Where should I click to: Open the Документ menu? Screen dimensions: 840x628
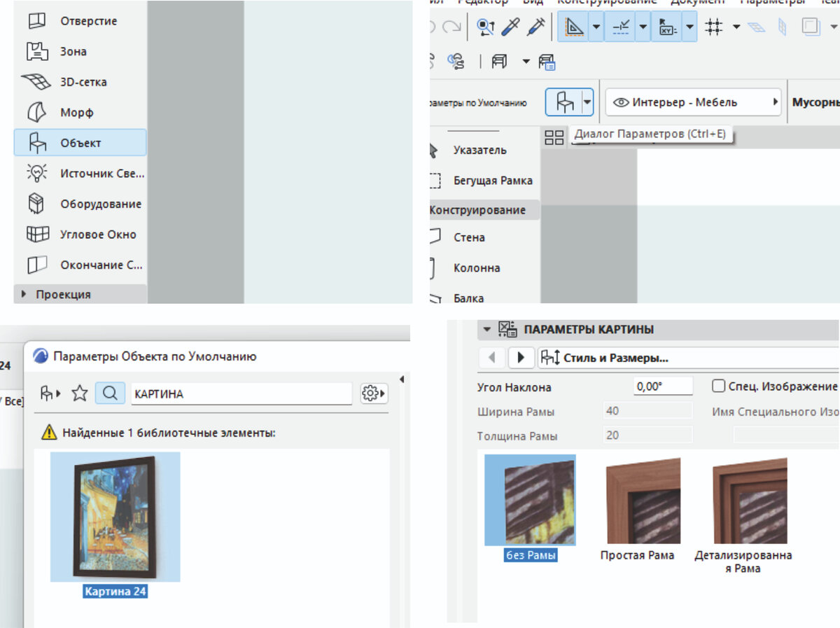point(696,2)
